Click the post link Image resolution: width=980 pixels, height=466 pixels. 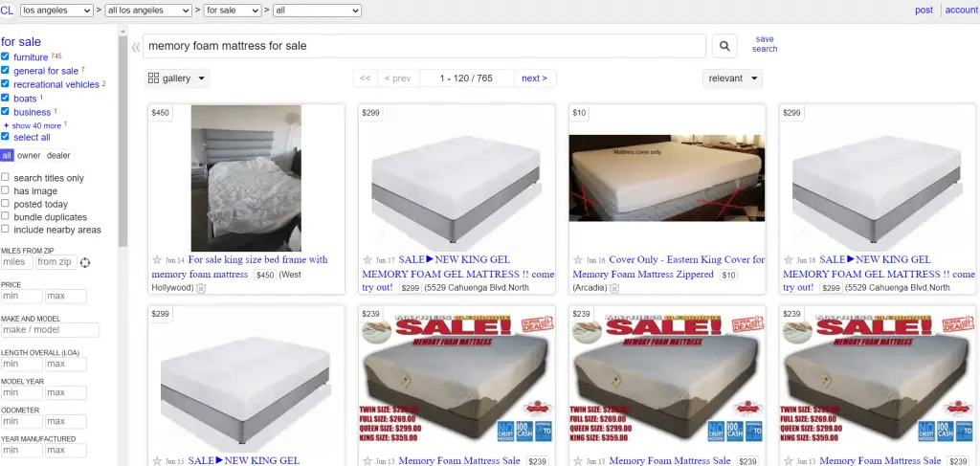[x=924, y=10]
